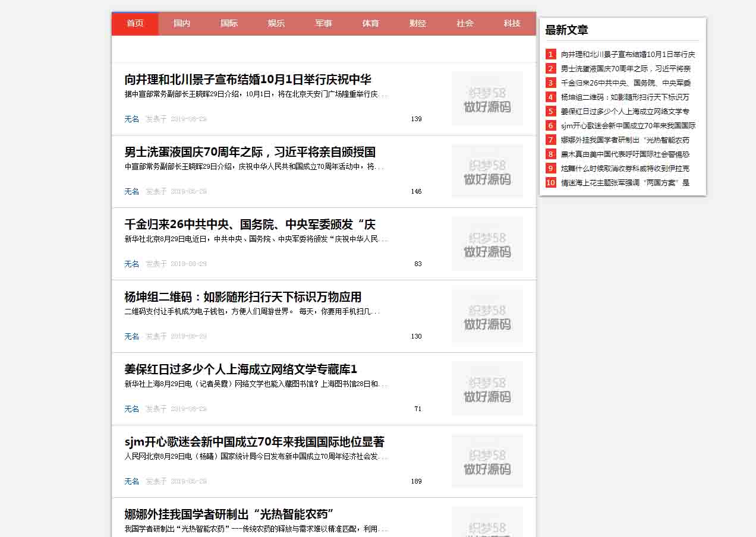Open main headline 娜娜外挂我国学者研制出
This screenshot has width=756, height=537.
(x=229, y=514)
